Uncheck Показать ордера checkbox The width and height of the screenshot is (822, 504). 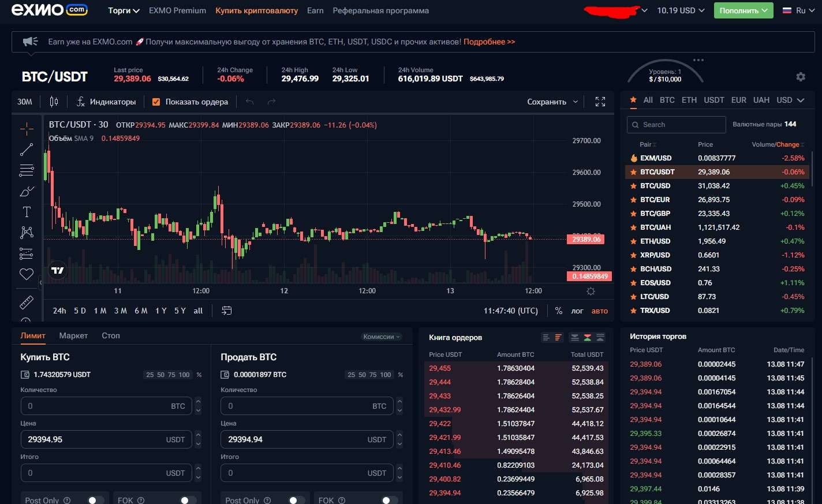click(x=156, y=102)
